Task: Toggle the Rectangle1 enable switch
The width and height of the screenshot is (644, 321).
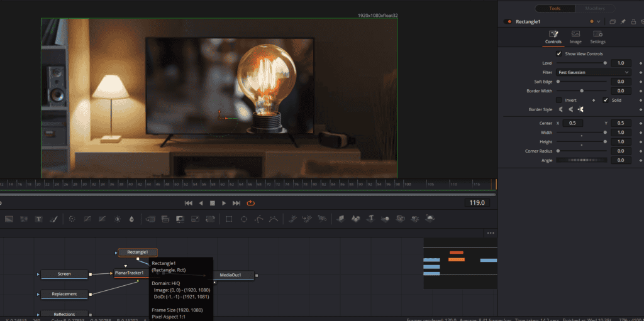Action: (509, 22)
